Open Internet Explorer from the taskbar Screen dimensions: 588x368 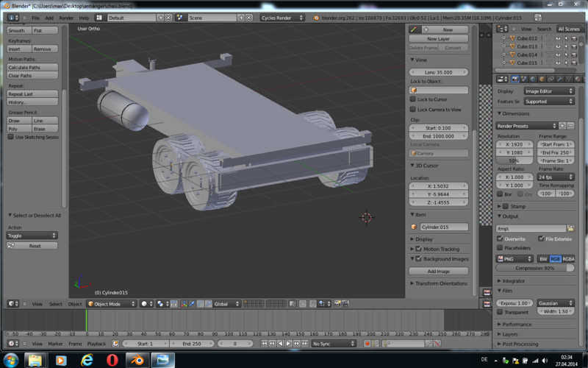click(87, 360)
